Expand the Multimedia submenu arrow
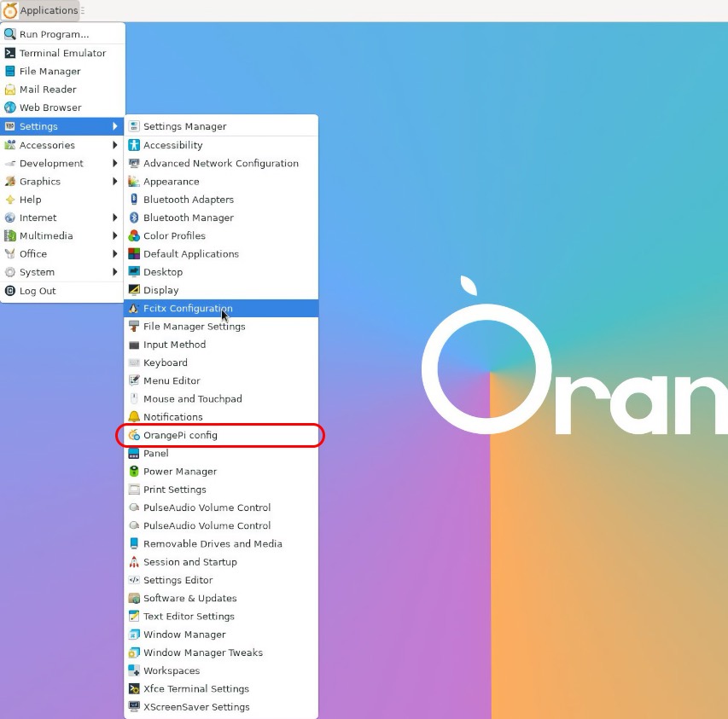 pyautogui.click(x=114, y=235)
